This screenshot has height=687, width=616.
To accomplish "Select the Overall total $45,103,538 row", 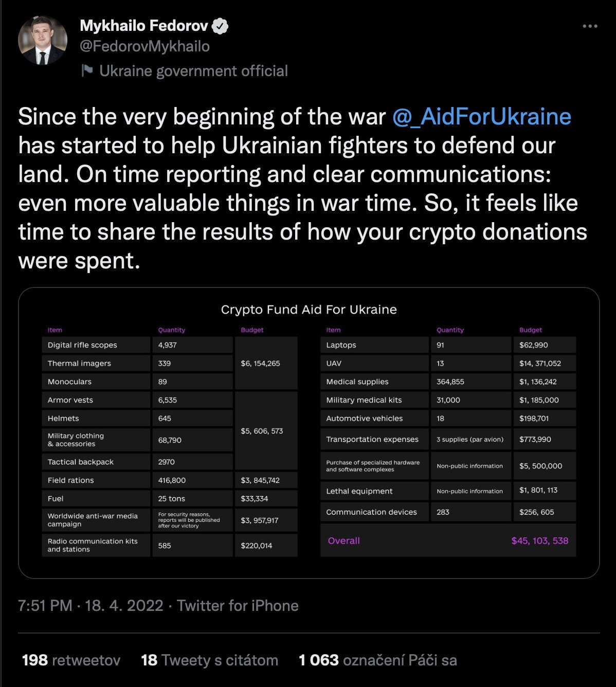I will 447,540.
